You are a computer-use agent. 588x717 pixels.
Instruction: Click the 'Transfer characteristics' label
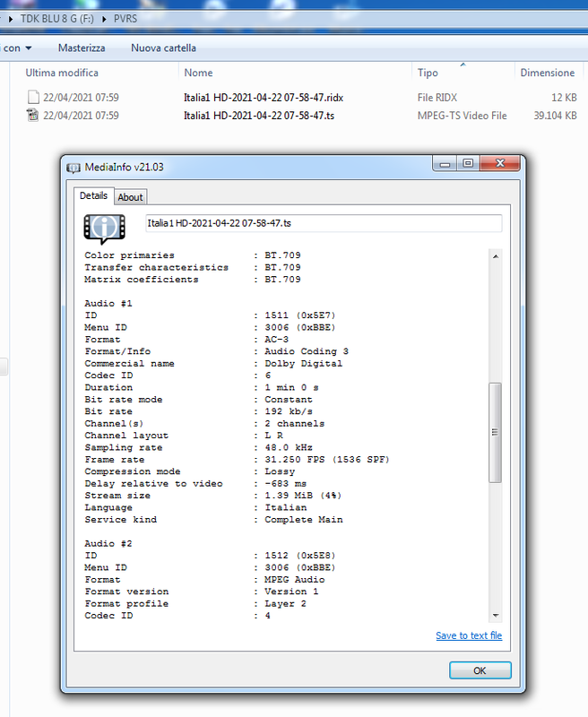tap(156, 267)
